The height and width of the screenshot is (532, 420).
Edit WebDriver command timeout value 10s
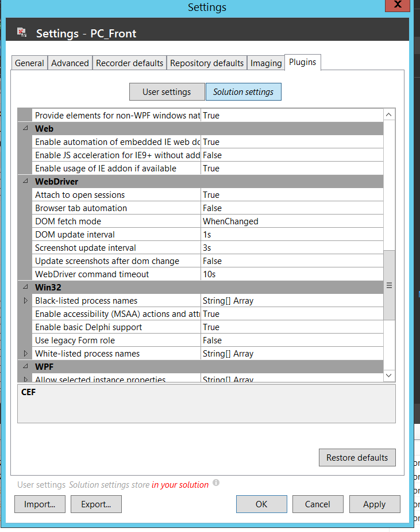(x=292, y=274)
